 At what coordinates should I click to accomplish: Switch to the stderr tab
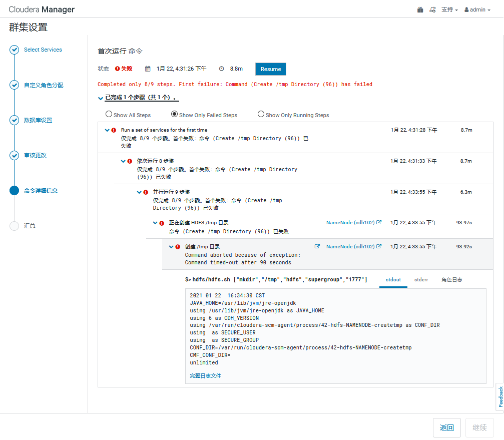(421, 280)
